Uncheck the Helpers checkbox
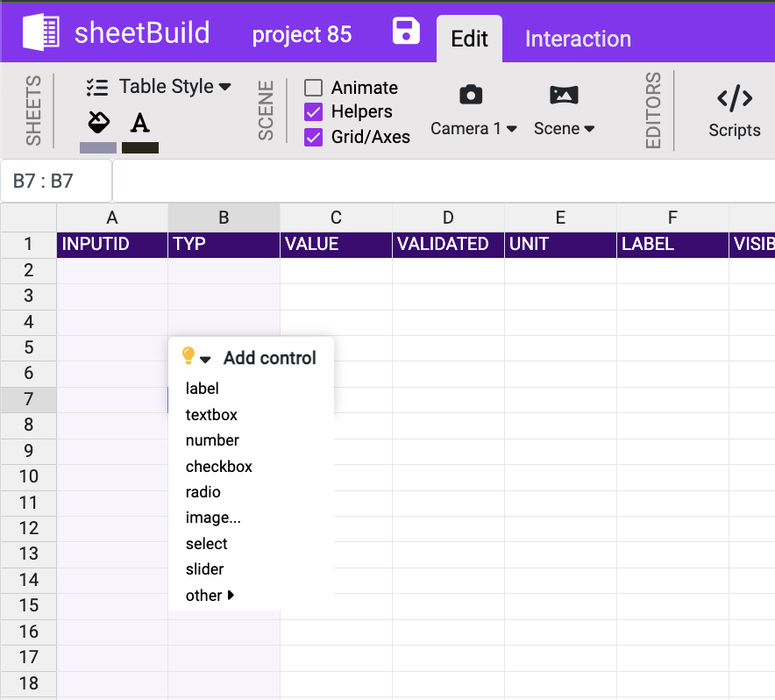The height and width of the screenshot is (700, 775). (313, 112)
